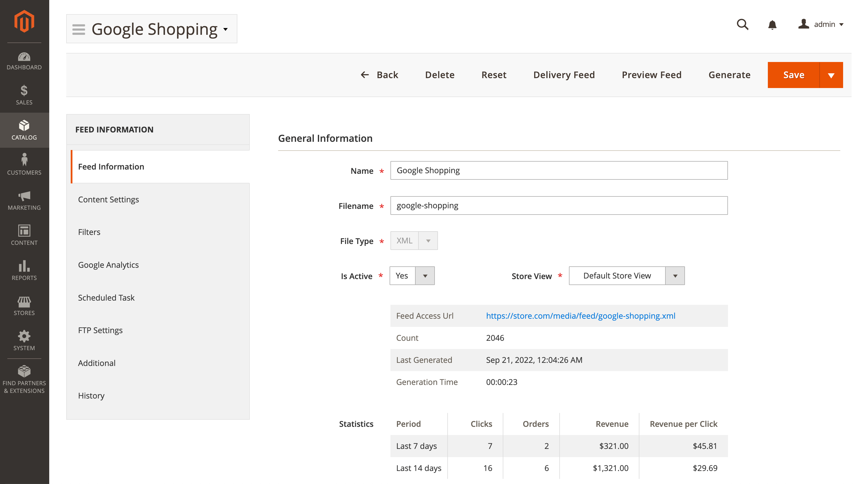Click the Generation Time 00:00:23 value
868x484 pixels.
pos(501,382)
